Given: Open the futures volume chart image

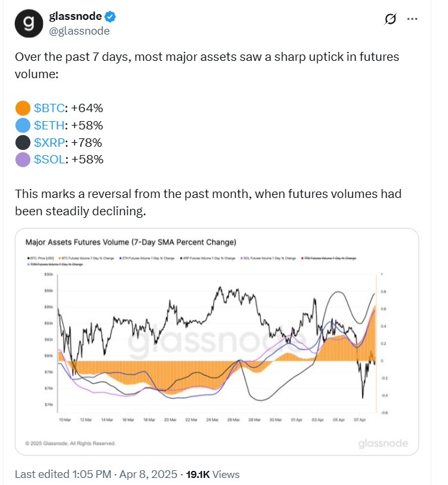Looking at the screenshot, I should point(217,341).
